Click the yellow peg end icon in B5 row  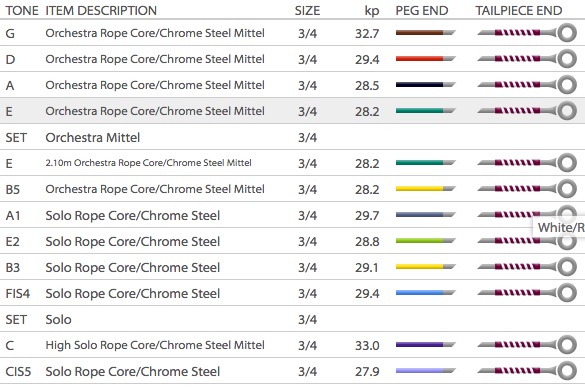[425, 189]
